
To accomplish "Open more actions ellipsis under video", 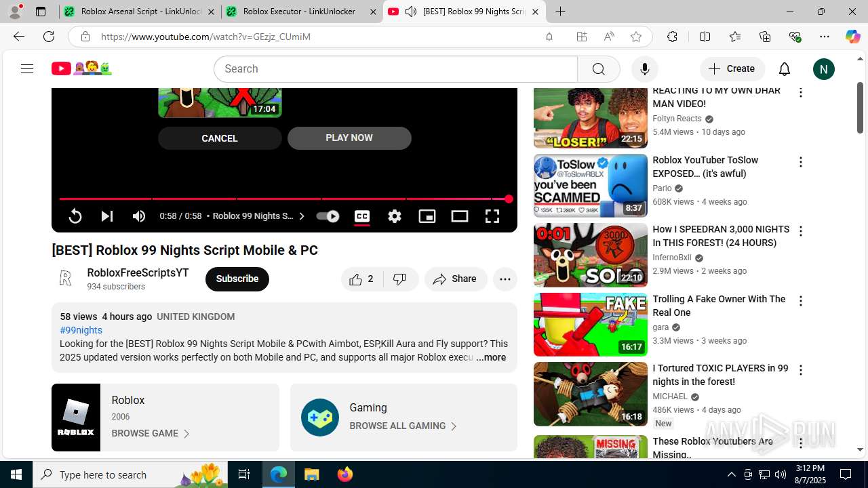I will click(505, 279).
